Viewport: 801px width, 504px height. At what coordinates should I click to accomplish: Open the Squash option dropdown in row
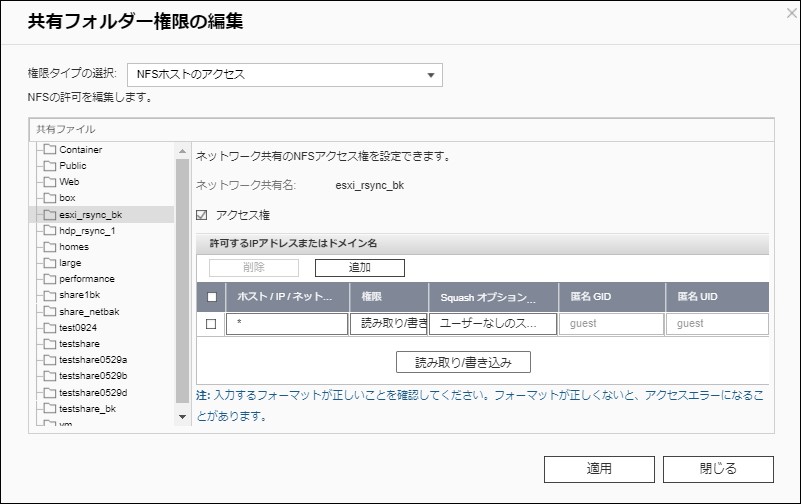coord(492,324)
